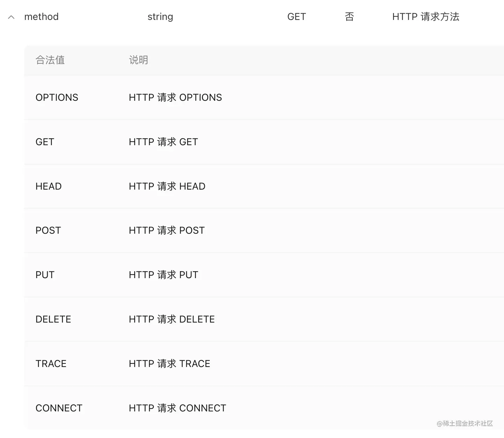504x438 pixels.
Task: Click the string type cell
Action: point(160,17)
